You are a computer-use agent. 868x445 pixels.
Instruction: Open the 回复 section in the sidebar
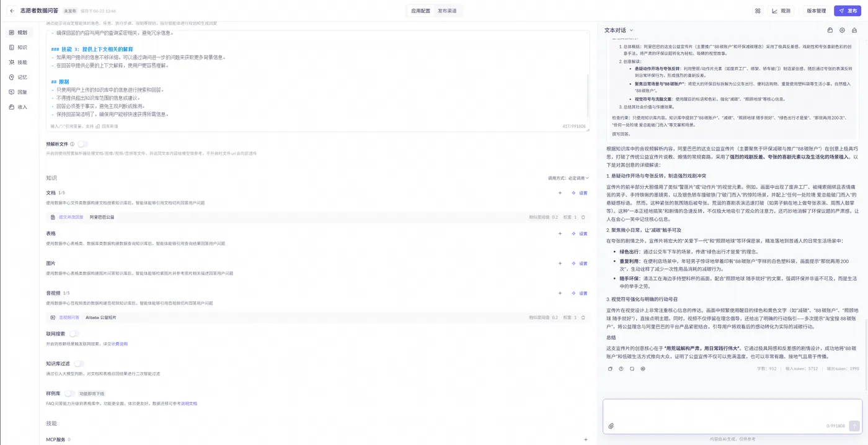click(x=19, y=92)
